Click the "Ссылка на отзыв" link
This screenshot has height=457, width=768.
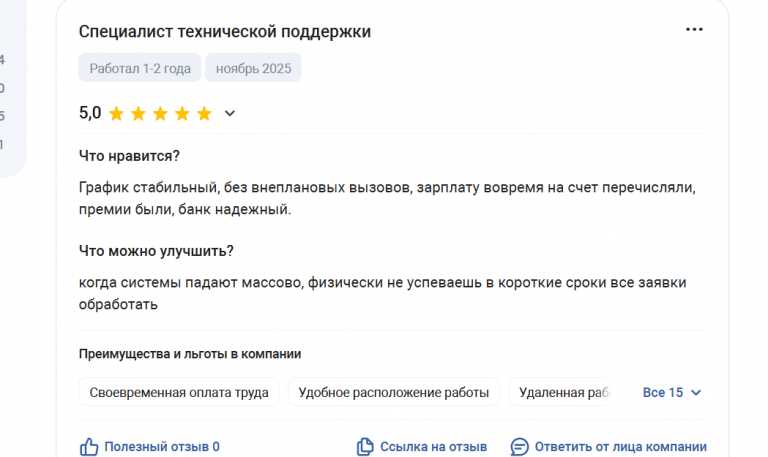[433, 446]
